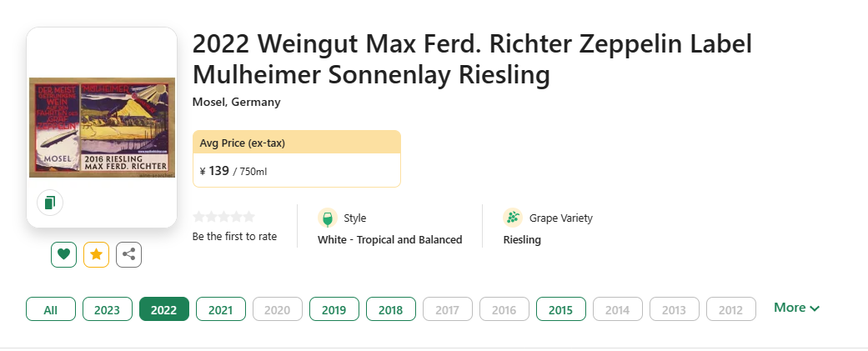Select the All vintages tab

point(51,309)
